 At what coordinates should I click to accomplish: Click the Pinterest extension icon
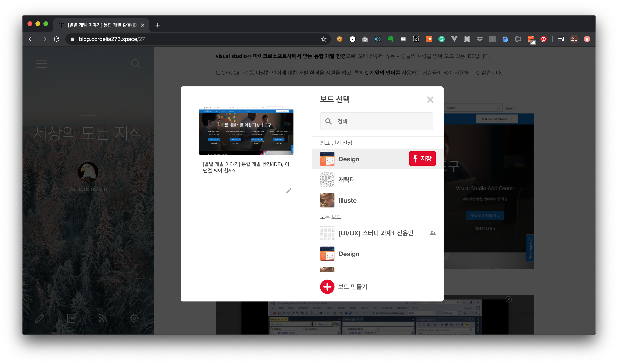click(x=543, y=39)
